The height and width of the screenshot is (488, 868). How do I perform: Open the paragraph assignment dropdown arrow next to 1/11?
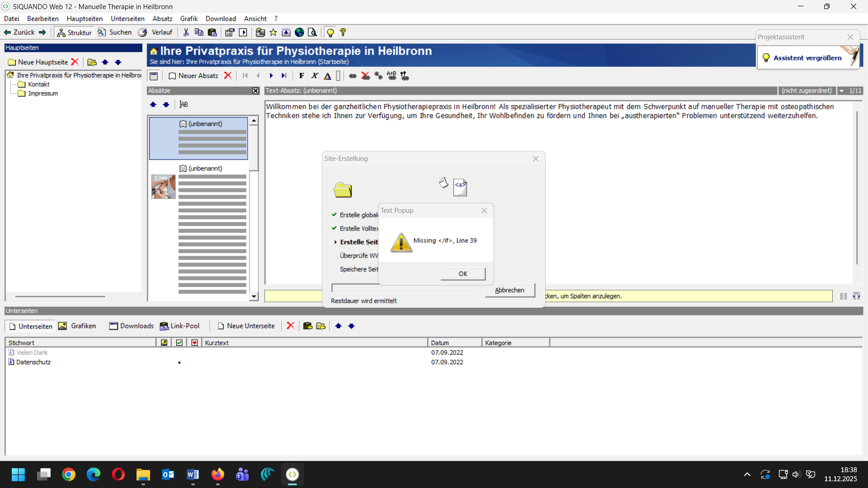point(842,91)
